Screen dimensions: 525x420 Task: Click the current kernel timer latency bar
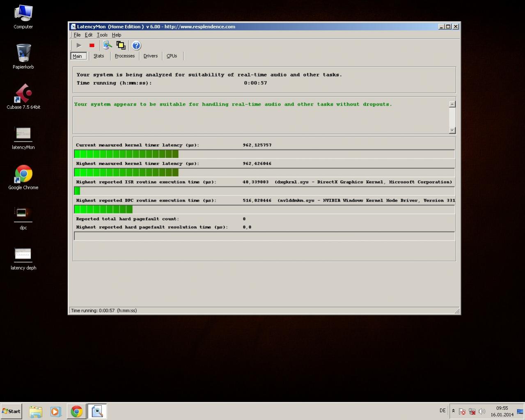264,154
